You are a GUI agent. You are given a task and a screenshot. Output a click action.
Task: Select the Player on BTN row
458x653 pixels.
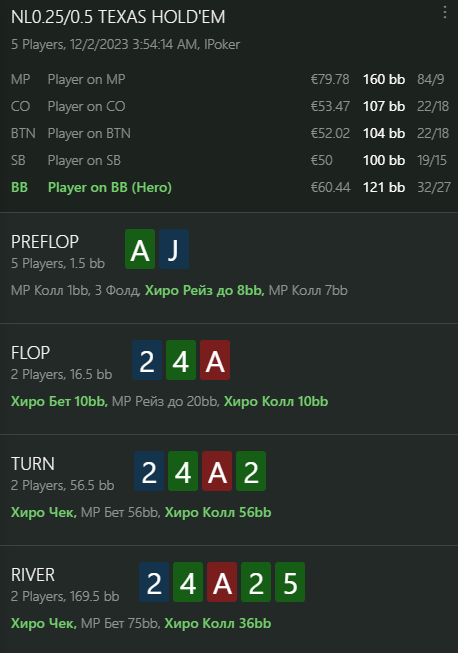229,133
